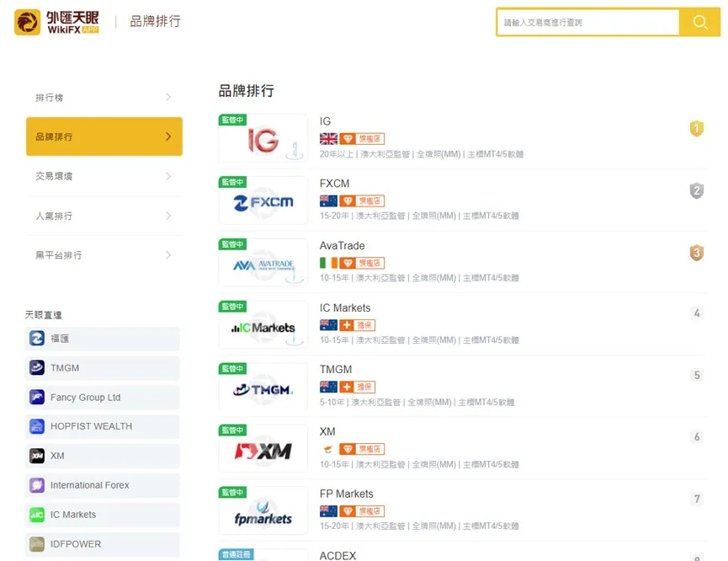Click the search magnifier button
This screenshot has width=728, height=561.
(699, 22)
